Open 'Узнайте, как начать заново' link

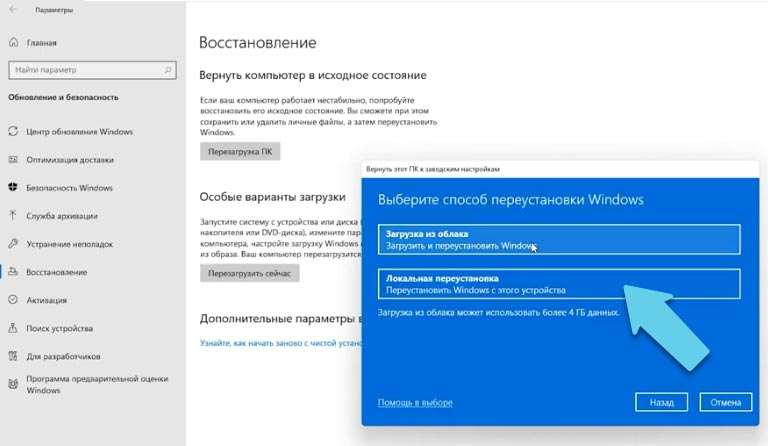(281, 343)
